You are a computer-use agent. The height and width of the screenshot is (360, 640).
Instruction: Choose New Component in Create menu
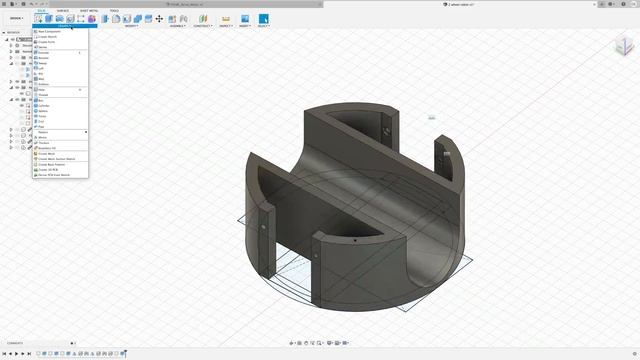(60, 31)
